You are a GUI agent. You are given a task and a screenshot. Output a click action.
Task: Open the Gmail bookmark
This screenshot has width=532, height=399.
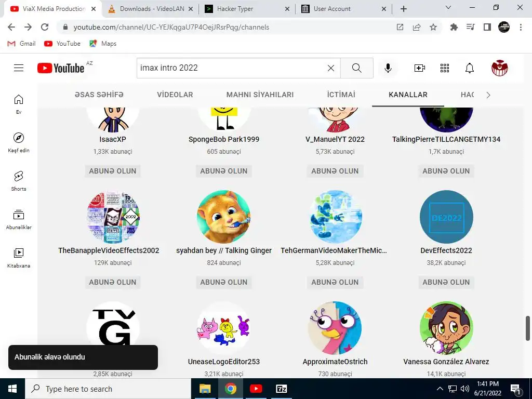(x=21, y=44)
